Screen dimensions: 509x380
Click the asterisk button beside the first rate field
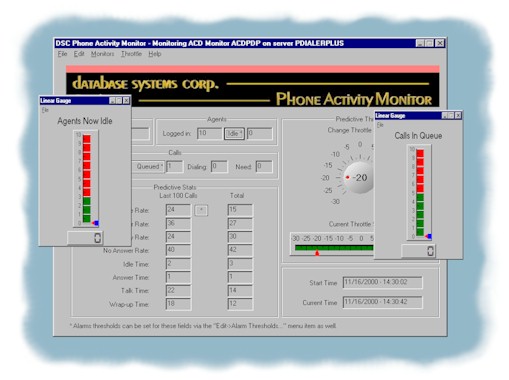tap(201, 210)
